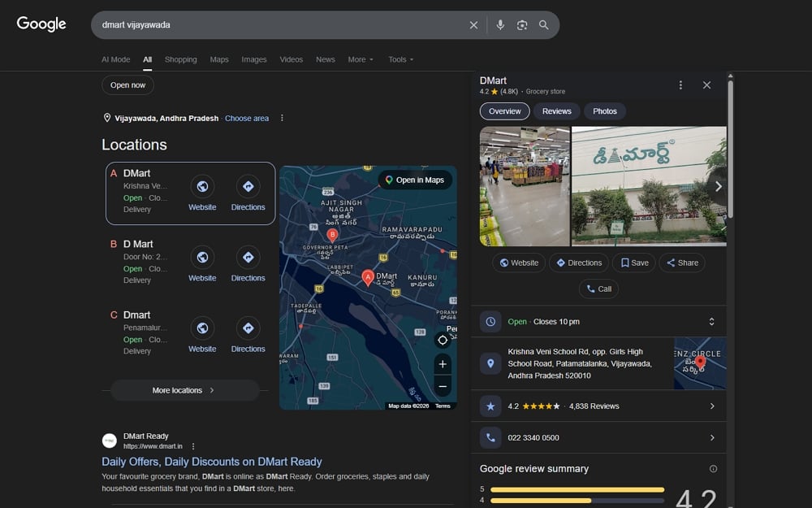Click the Google logo
The height and width of the screenshot is (508, 812).
(41, 24)
